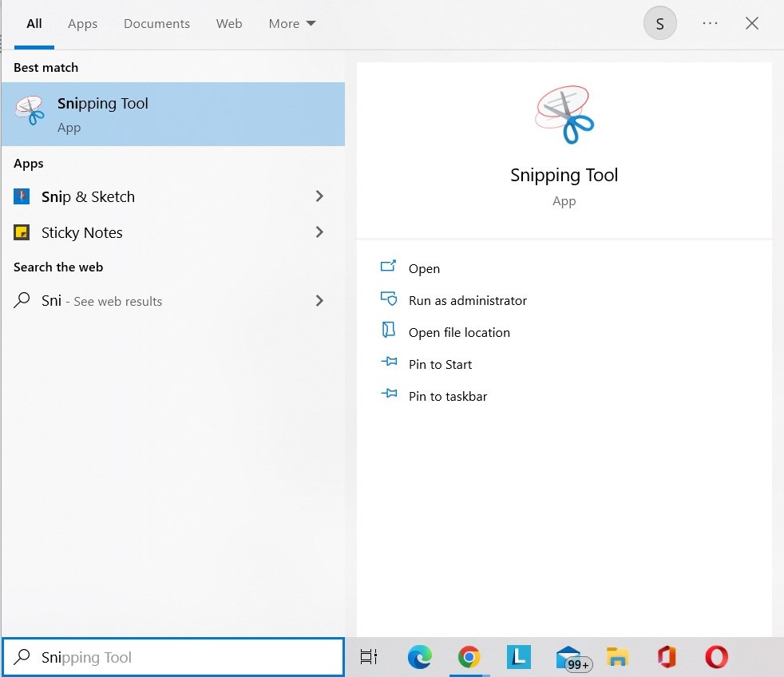Open the Mail app with unread badge
This screenshot has width=784, height=677.
click(568, 657)
